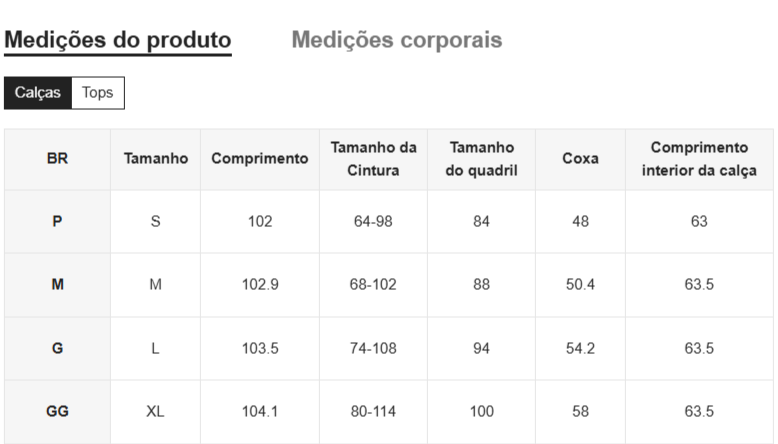Screen dimensions: 778x444
Task: Select the GG size row label
Action: pos(57,411)
